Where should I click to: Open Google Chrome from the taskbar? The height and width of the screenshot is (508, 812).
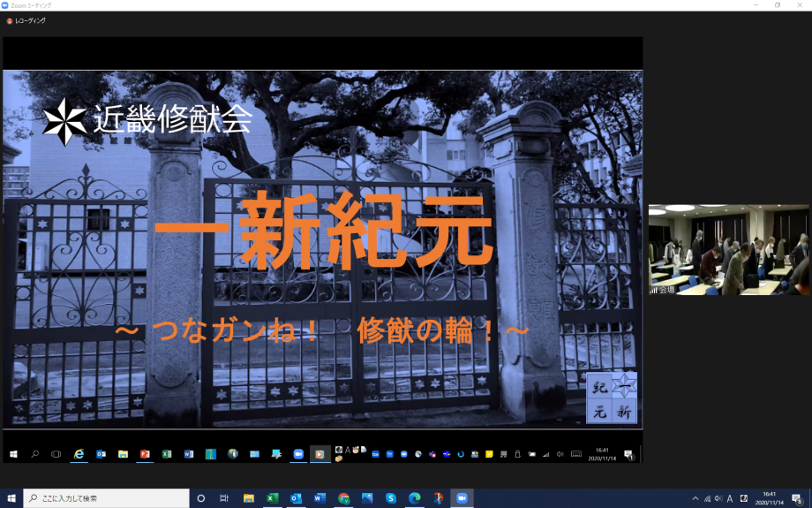[x=343, y=498]
